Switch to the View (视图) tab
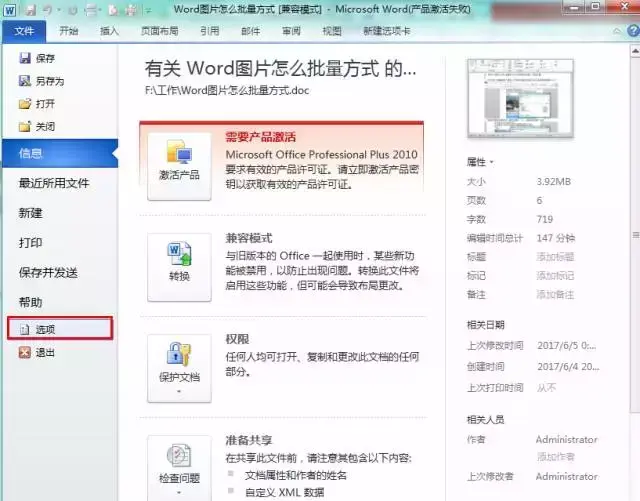Screen dimensions: 640x501 click(332, 31)
